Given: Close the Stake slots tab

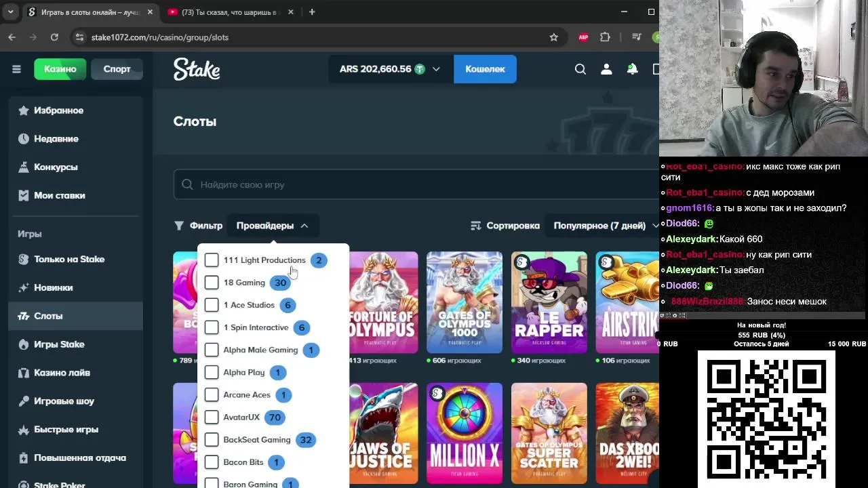Looking at the screenshot, I should (x=150, y=12).
